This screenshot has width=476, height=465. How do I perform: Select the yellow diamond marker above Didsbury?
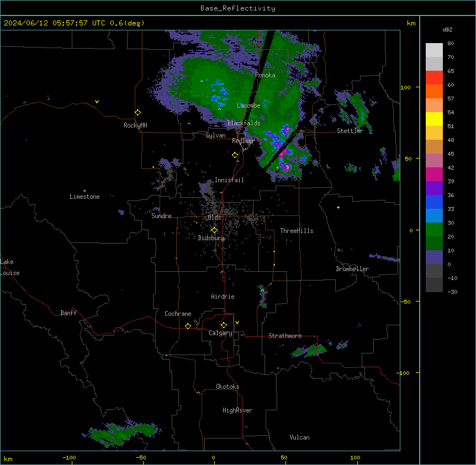pos(214,230)
